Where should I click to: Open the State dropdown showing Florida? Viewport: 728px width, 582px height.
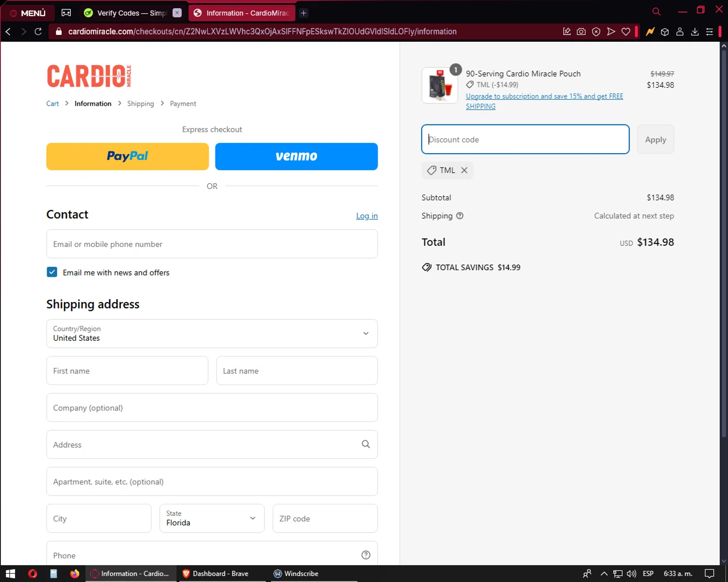(x=212, y=518)
